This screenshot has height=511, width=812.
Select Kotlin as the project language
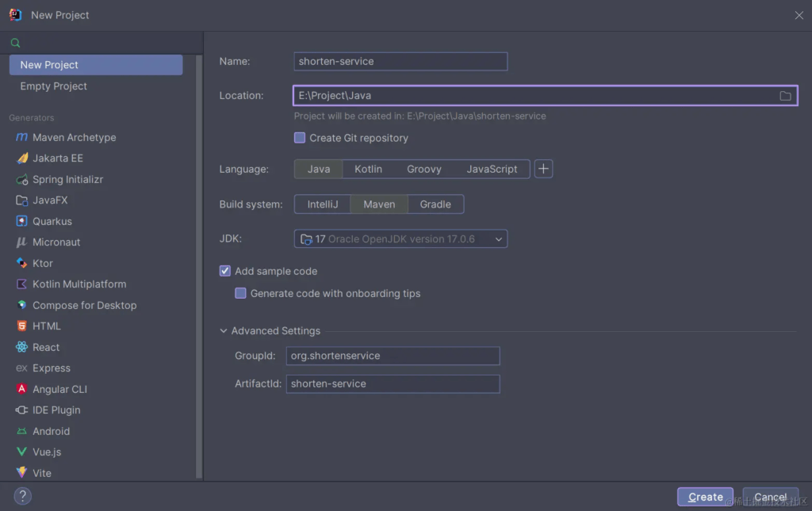tap(368, 169)
